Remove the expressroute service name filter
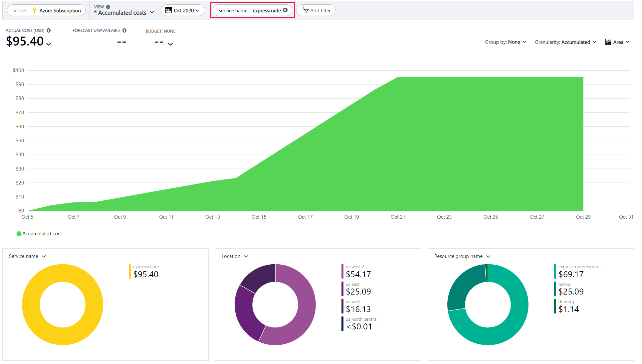 (x=285, y=10)
